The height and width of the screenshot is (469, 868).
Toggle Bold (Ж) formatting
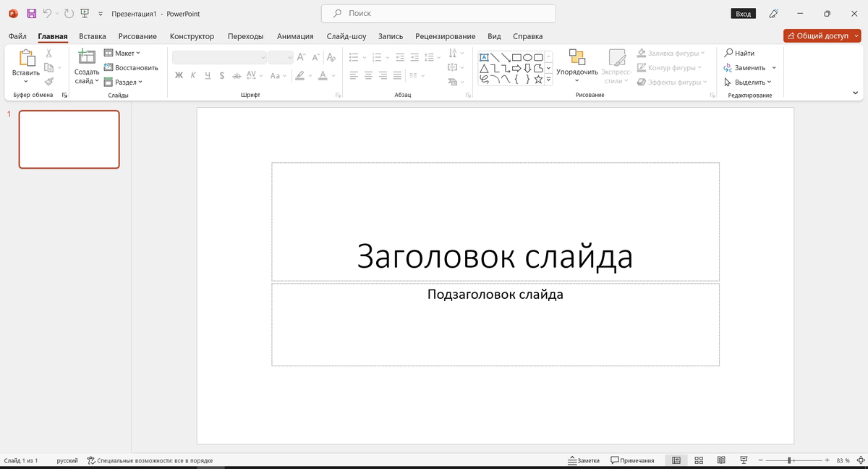pos(179,75)
